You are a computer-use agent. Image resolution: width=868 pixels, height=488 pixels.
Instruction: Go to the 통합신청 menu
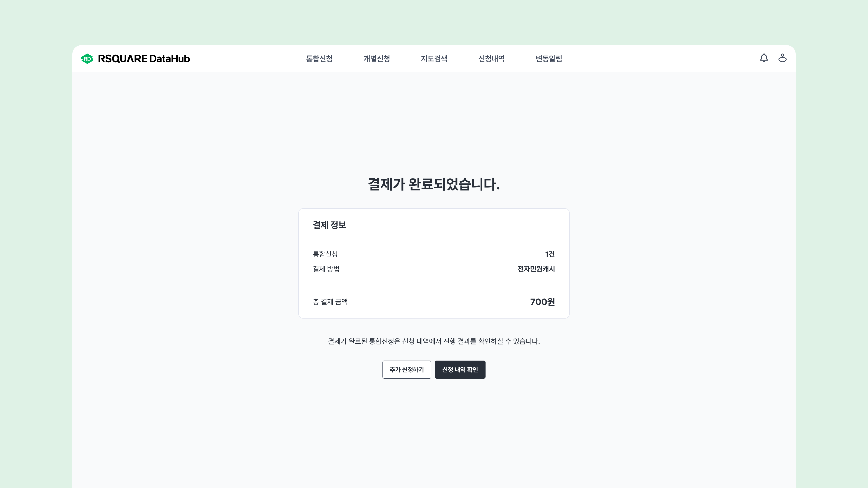[319, 59]
